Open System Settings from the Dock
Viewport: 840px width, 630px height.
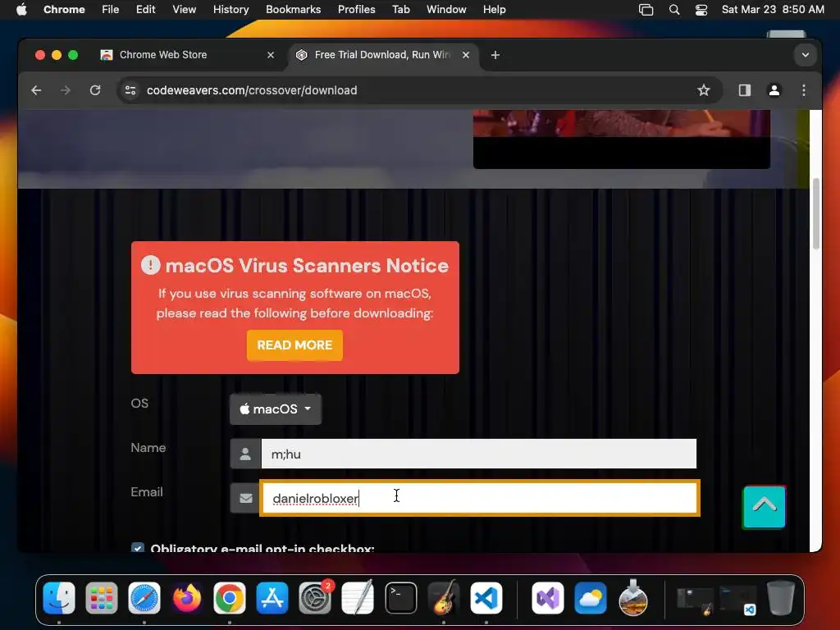(315, 597)
